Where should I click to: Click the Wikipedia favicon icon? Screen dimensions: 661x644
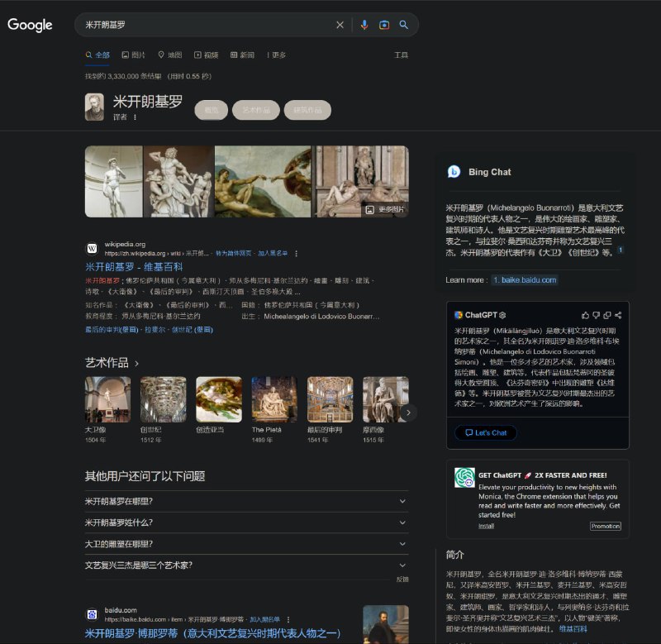pos(92,248)
